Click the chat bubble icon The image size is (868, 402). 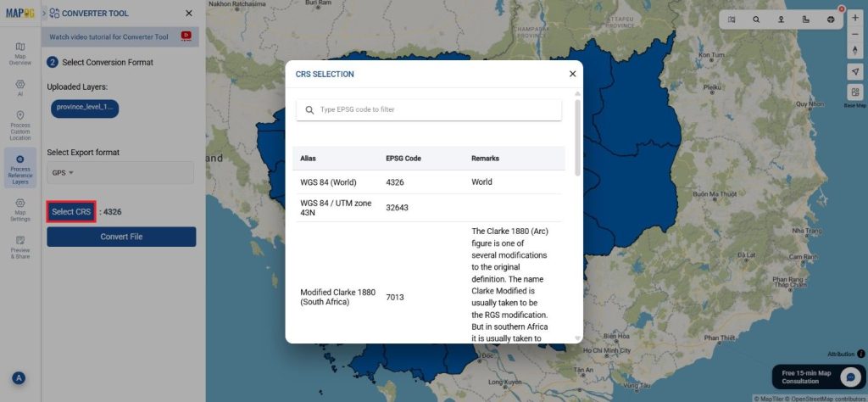849,377
